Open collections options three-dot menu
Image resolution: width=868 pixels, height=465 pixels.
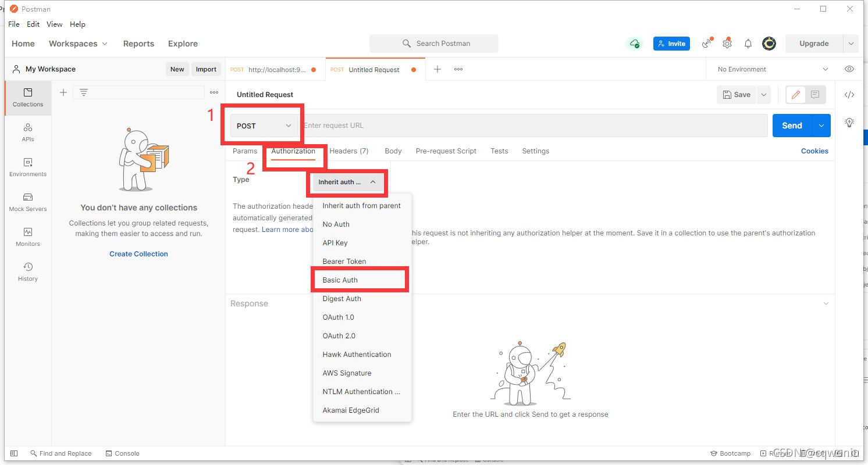pyautogui.click(x=214, y=92)
